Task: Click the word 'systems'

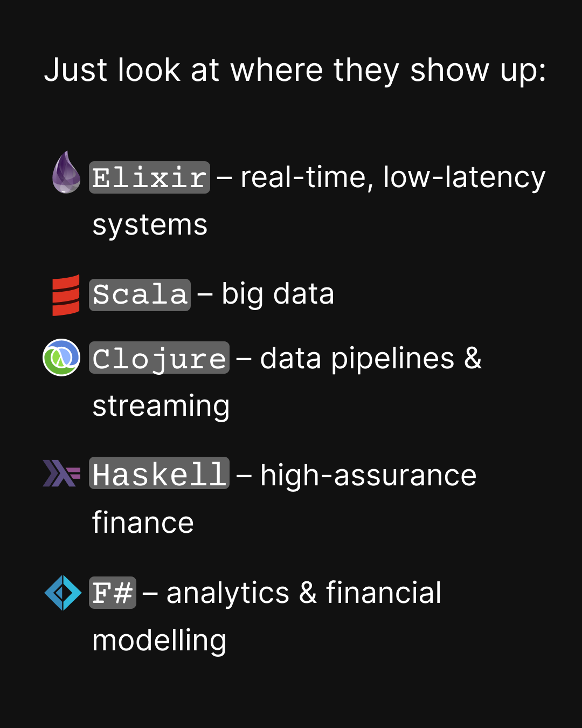Action: 150,225
